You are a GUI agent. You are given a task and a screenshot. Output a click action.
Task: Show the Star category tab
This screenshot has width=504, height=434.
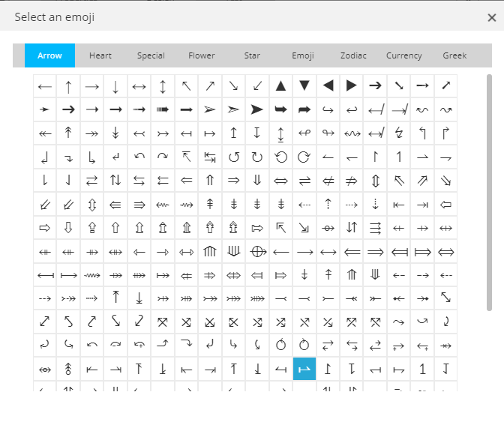coord(252,55)
